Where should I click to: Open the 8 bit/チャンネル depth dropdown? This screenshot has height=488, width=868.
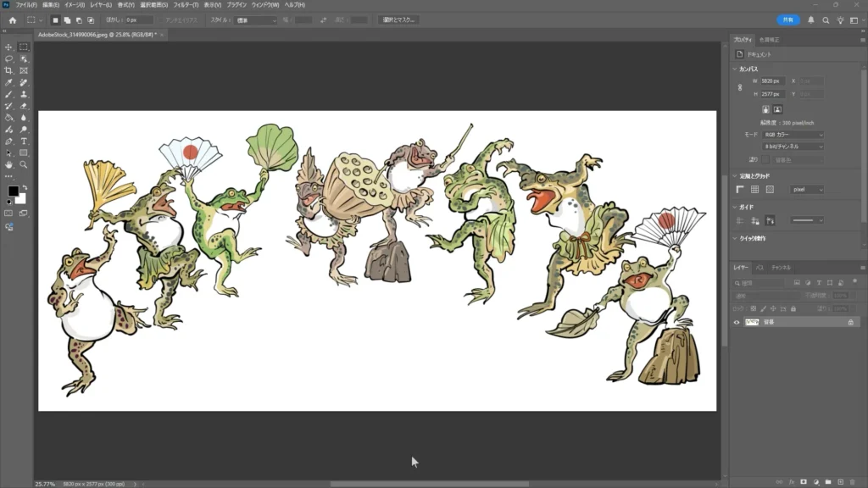tap(793, 147)
